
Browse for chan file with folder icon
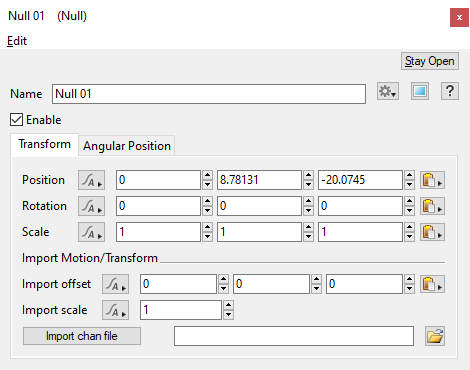pyautogui.click(x=435, y=336)
